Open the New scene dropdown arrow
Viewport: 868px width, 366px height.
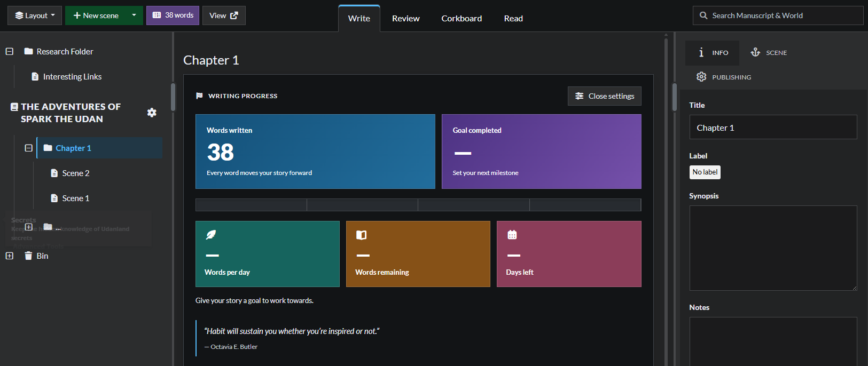[134, 15]
